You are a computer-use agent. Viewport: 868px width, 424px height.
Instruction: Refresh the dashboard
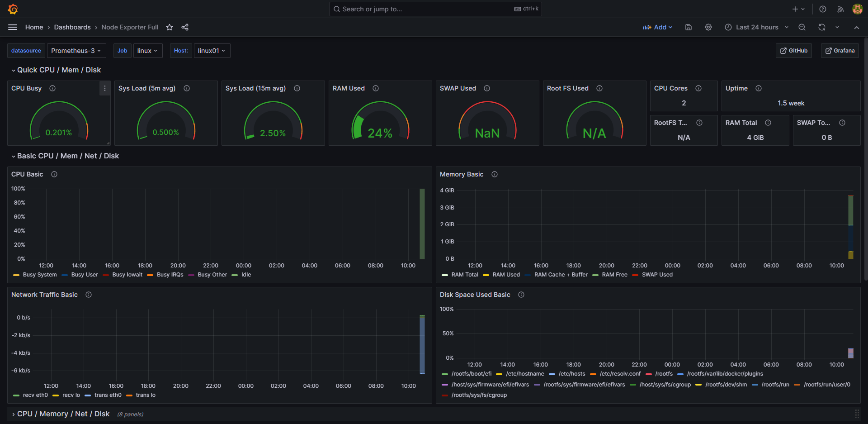tap(822, 27)
